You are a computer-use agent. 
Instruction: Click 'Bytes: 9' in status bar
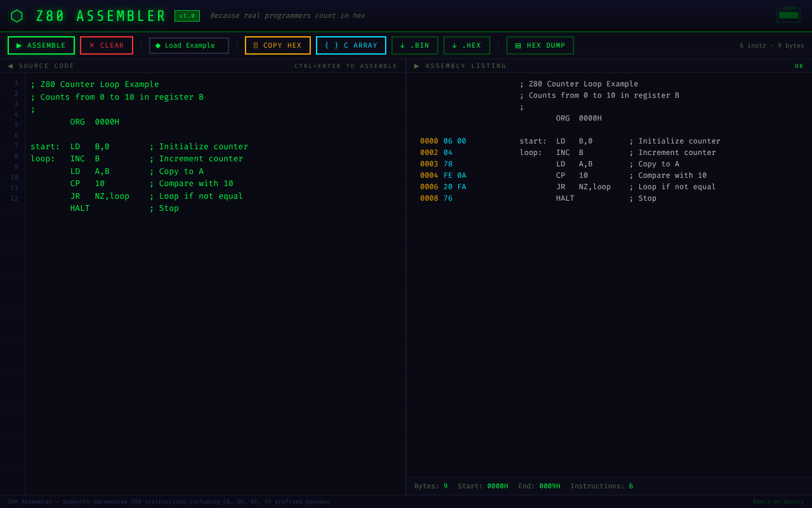click(x=431, y=486)
